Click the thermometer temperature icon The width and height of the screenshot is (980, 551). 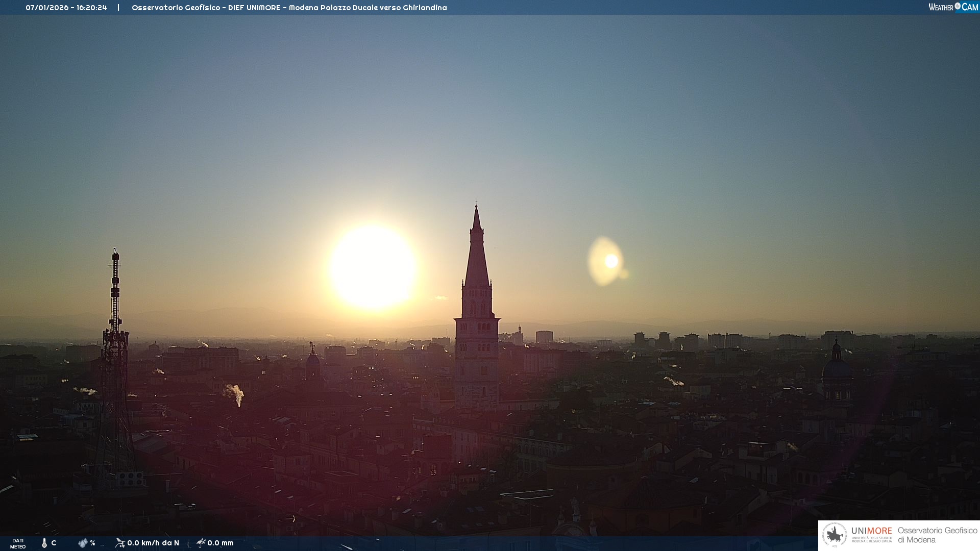(x=44, y=543)
